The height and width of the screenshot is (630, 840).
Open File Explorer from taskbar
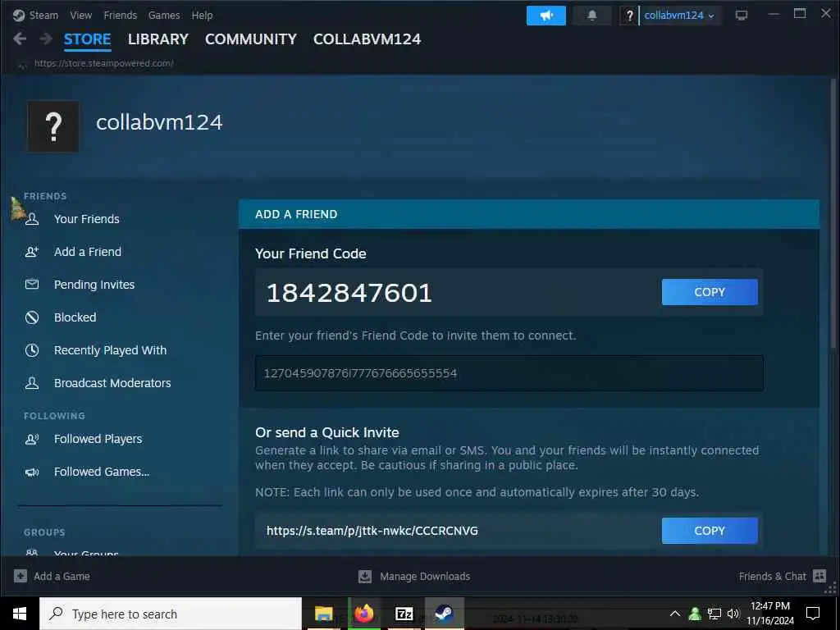click(323, 614)
